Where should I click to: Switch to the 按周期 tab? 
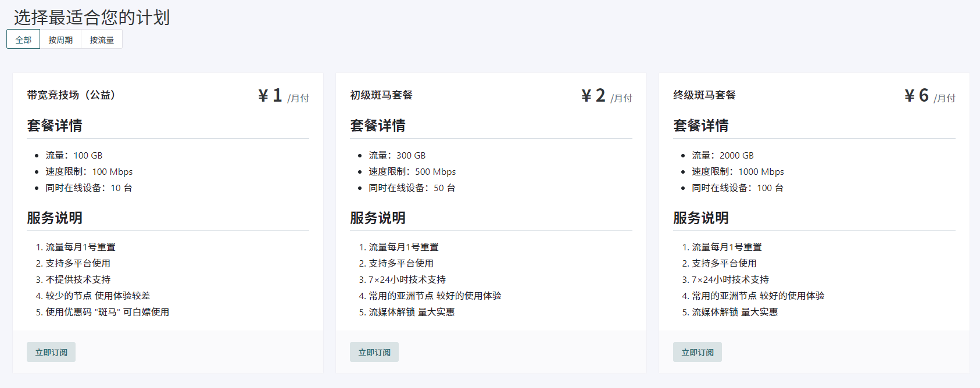point(60,39)
